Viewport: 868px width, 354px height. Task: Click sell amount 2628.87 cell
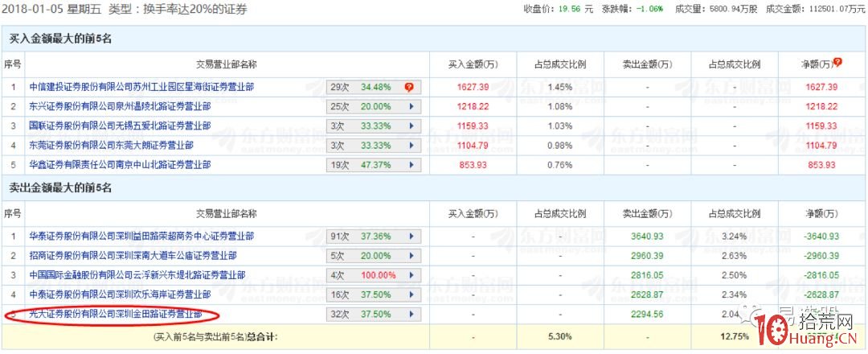coord(647,294)
